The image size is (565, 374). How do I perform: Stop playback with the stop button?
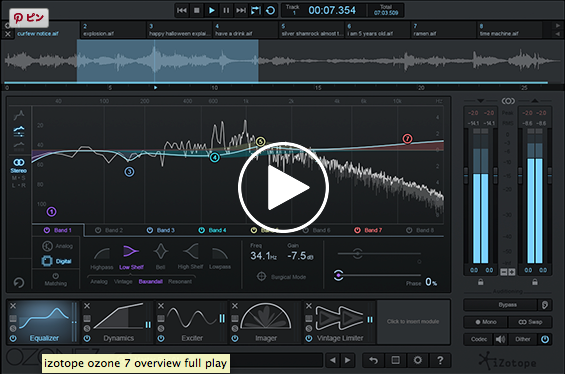click(x=197, y=10)
